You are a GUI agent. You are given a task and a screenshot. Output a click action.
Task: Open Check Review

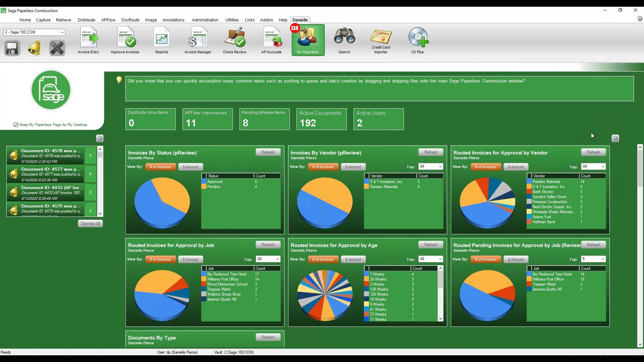tap(234, 40)
